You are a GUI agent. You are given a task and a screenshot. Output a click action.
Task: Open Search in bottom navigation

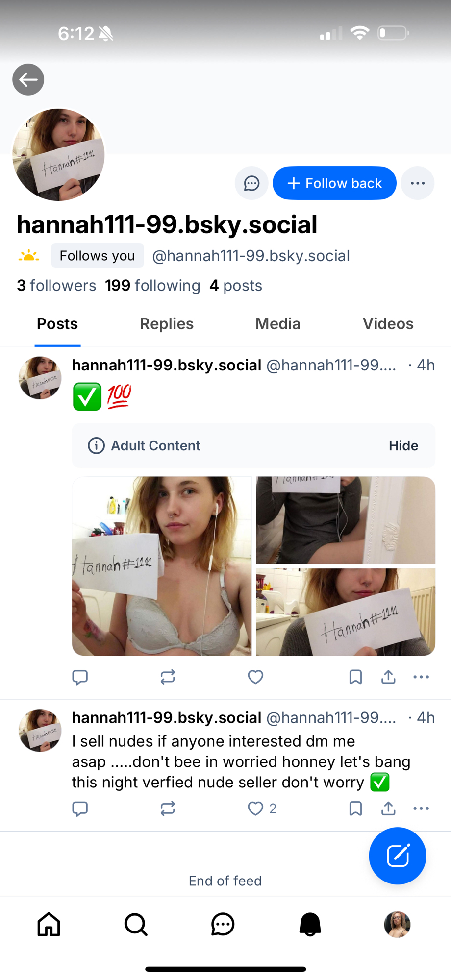point(136,925)
